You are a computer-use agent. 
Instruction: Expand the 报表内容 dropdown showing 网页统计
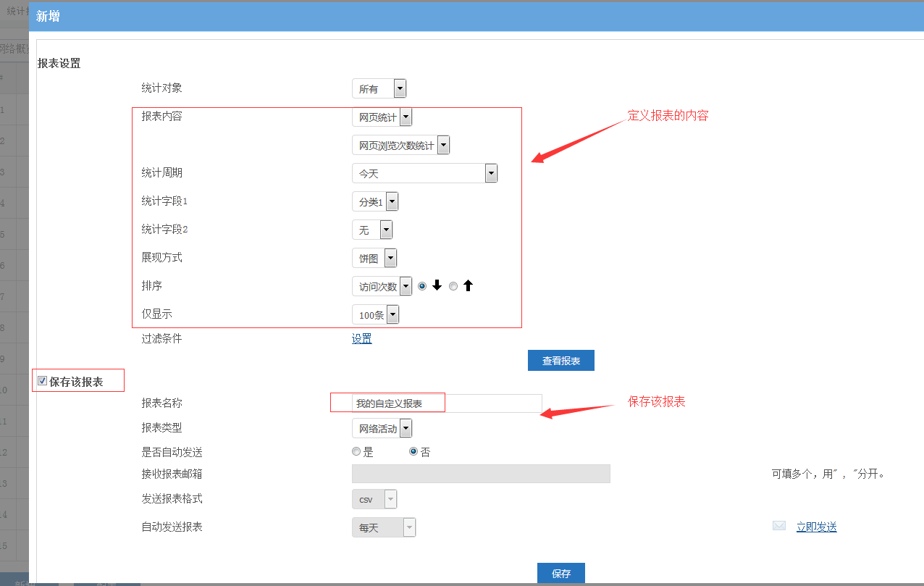[382, 117]
